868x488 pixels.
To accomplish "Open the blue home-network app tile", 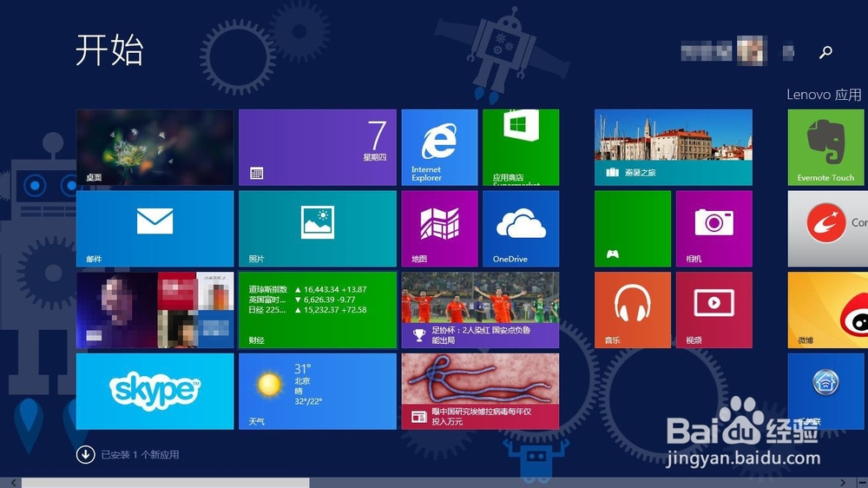I will (826, 392).
